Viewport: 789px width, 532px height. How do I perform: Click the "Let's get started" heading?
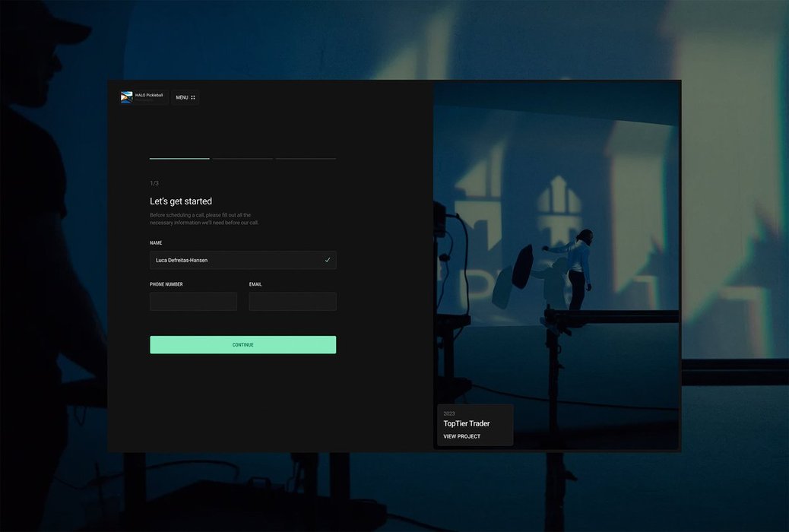coord(181,201)
